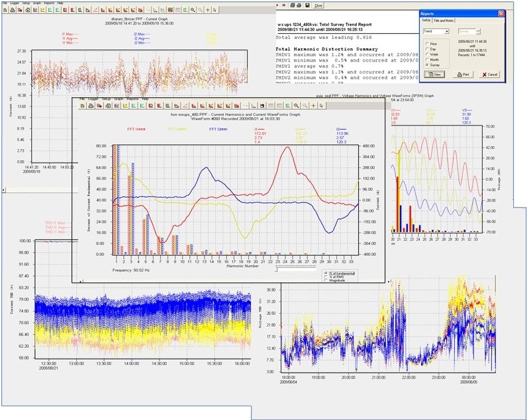Click the Close button in report toolbar

click(318, 5)
